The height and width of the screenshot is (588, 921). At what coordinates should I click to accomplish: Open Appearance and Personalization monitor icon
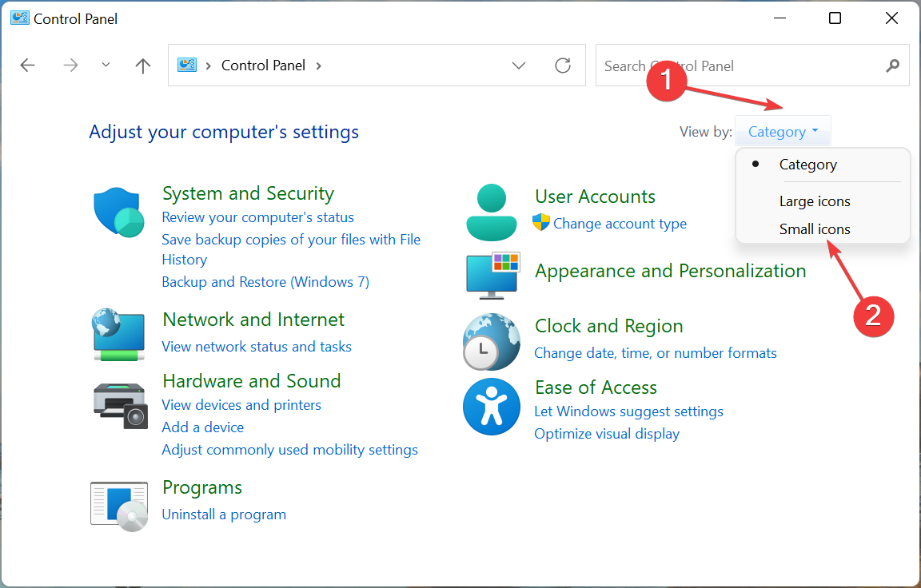[x=493, y=274]
